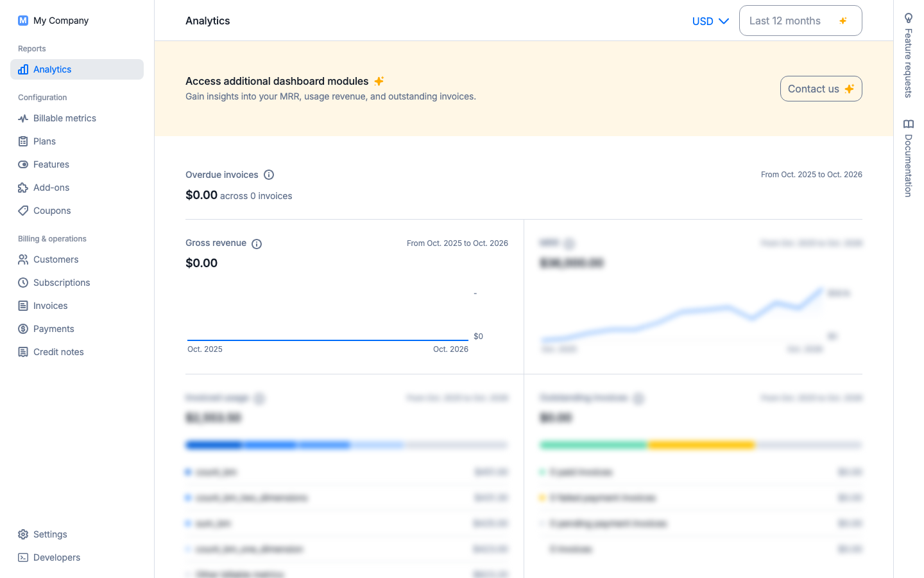The image size is (924, 578).
Task: Click the Plans clipboard icon
Action: [x=23, y=141]
